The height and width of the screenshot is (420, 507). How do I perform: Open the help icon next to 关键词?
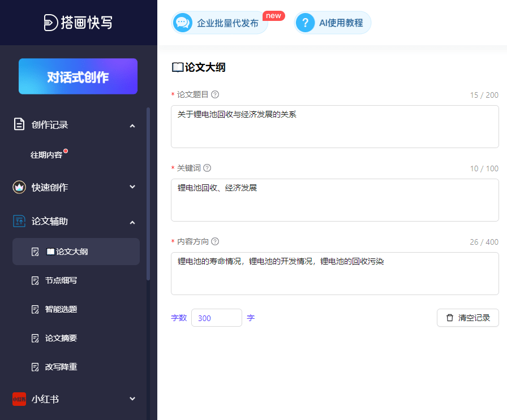[207, 168]
